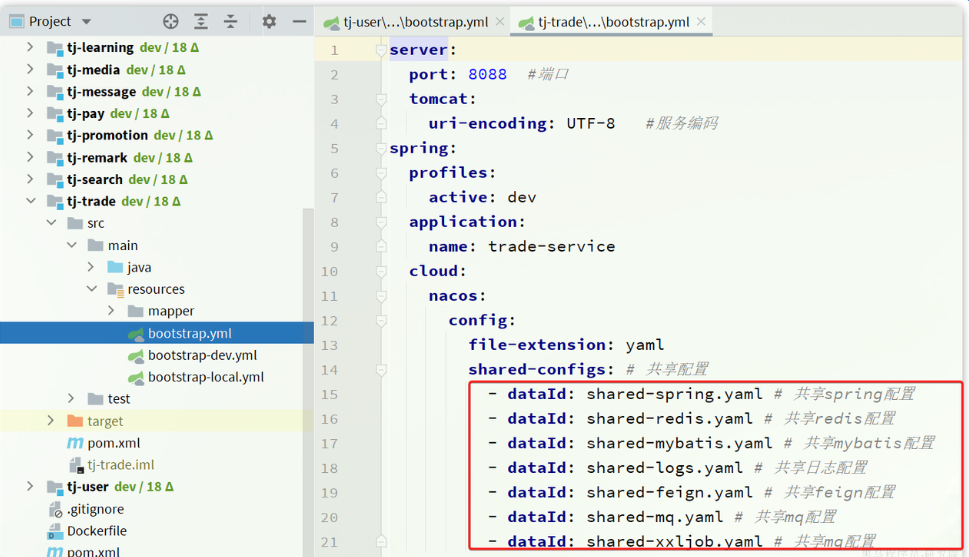Select bootstrap.yml in project tree
The height and width of the screenshot is (557, 969).
tap(190, 333)
